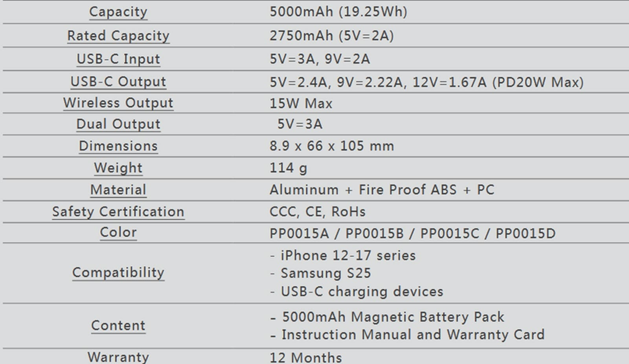
Task: Click the underlined Color label
Action: (118, 232)
